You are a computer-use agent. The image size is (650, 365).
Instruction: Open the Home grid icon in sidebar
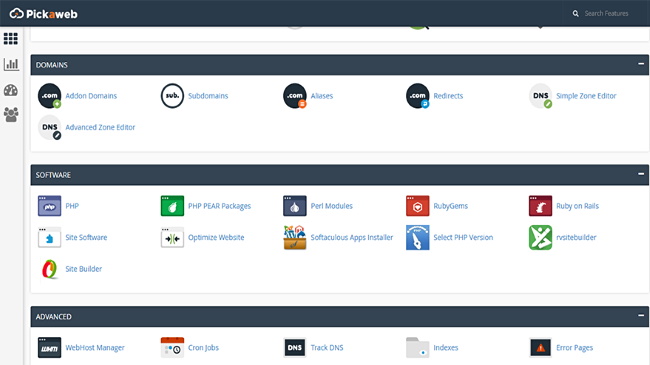[11, 39]
